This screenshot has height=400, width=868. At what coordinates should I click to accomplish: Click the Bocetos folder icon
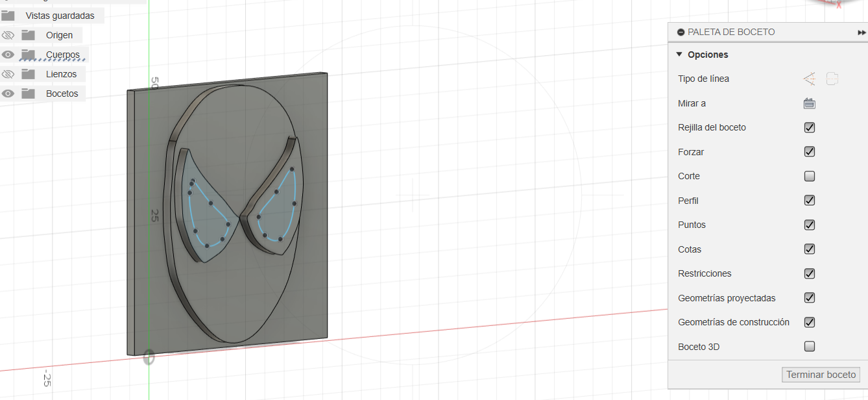pos(28,94)
